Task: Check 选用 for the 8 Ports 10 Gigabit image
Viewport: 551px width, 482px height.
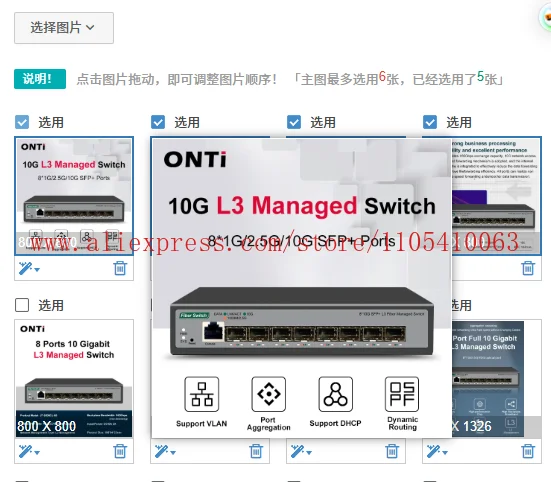Action: pyautogui.click(x=22, y=305)
